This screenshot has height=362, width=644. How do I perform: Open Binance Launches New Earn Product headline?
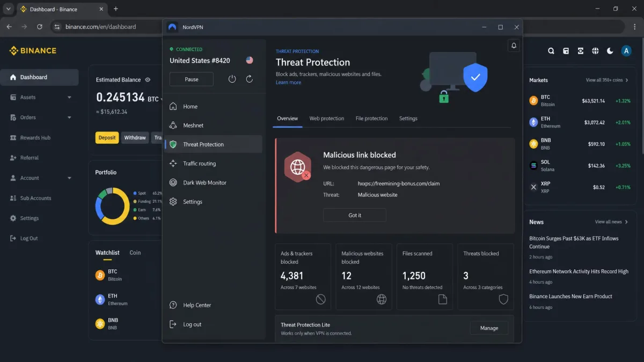(570, 296)
